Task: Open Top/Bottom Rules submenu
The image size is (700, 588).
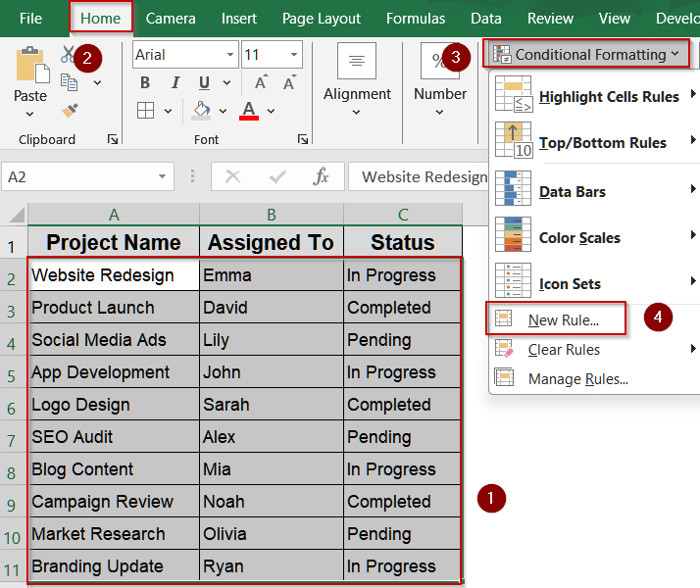Action: point(595,142)
